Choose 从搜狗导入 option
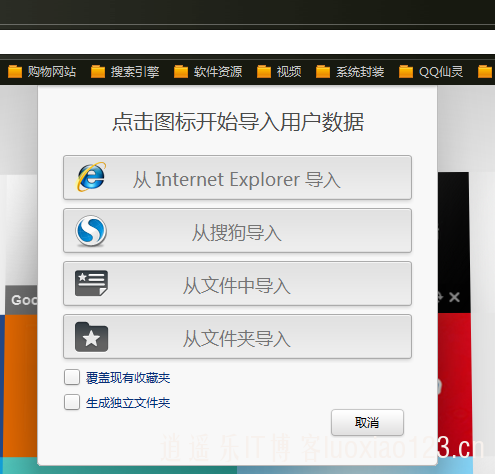This screenshot has height=474, width=495. point(237,231)
